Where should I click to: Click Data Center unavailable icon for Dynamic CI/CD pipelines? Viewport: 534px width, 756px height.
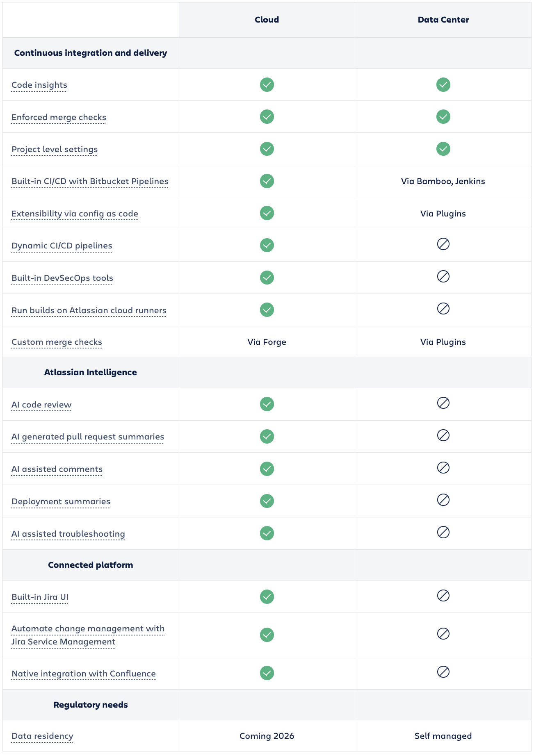[x=443, y=244]
